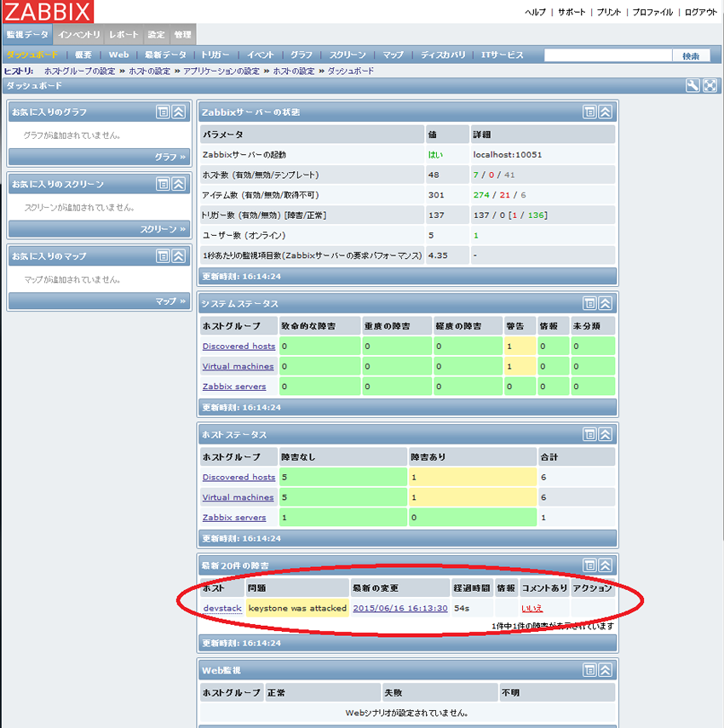Open the プリント link
724x728 pixels.
[609, 12]
